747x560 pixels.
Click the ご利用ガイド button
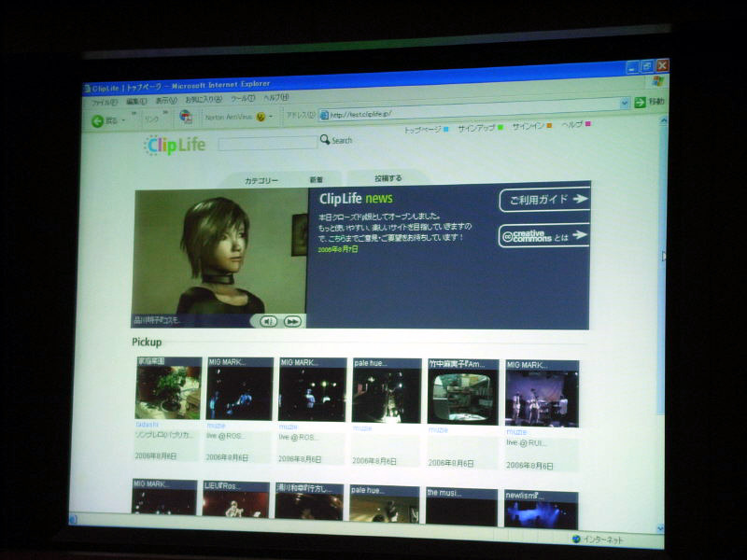(544, 199)
